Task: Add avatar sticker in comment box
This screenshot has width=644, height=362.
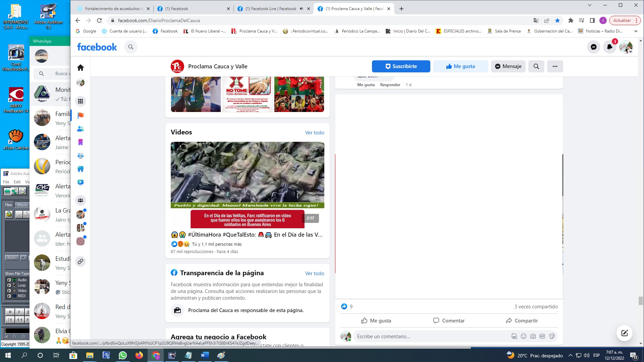Action: (x=514, y=336)
